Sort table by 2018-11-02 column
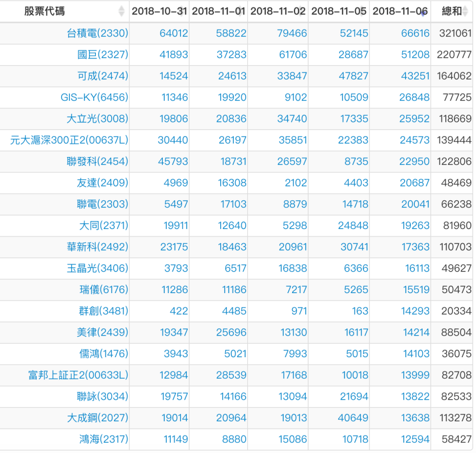Viewport: 476px width, 453px height. coord(278,11)
